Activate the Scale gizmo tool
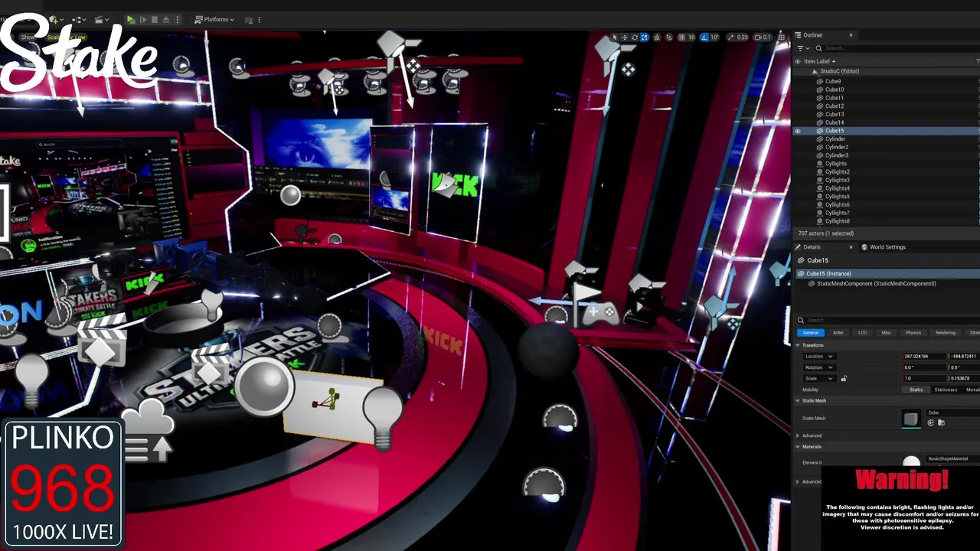The height and width of the screenshot is (551, 980). [644, 37]
